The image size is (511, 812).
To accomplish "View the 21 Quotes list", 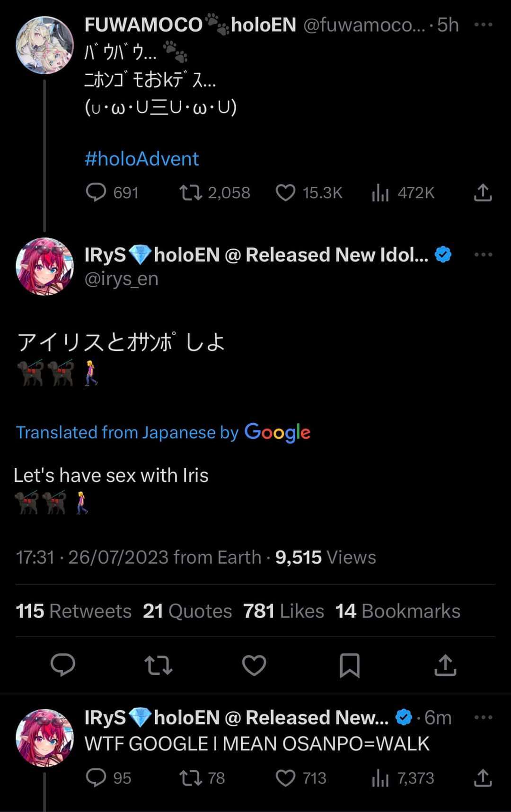I will click(187, 611).
